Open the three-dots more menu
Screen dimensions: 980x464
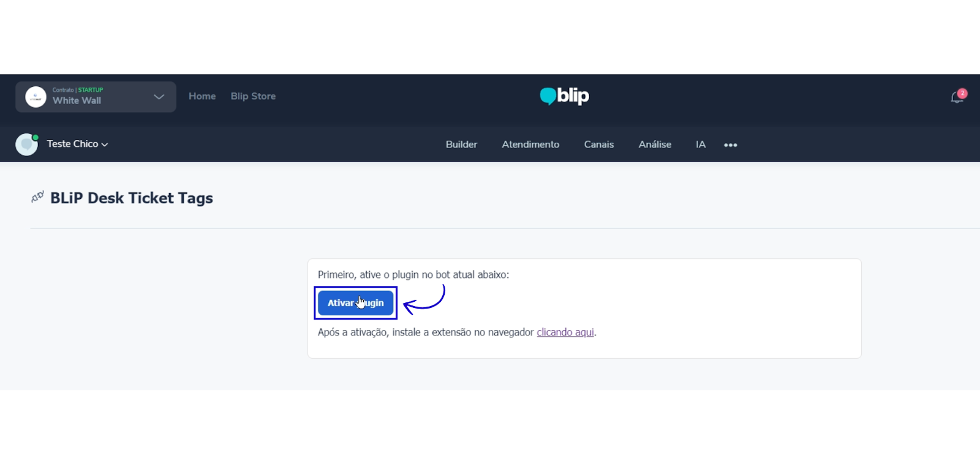730,145
